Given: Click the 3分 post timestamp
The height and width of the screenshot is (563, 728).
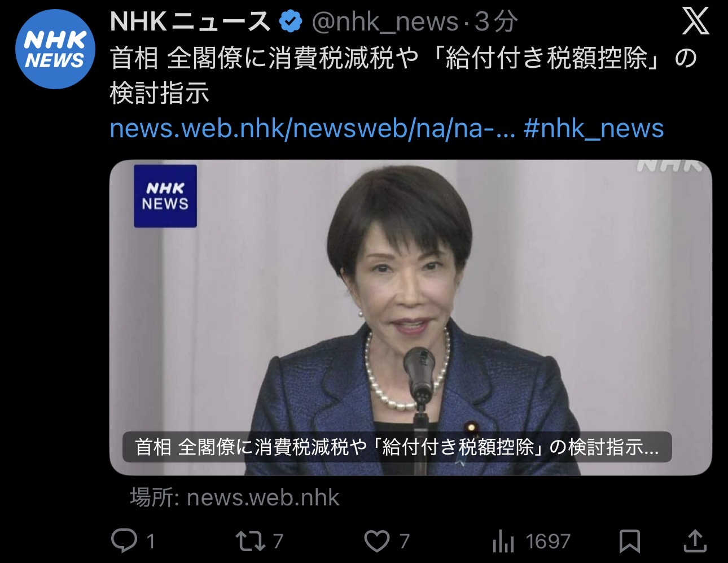Looking at the screenshot, I should (x=495, y=22).
